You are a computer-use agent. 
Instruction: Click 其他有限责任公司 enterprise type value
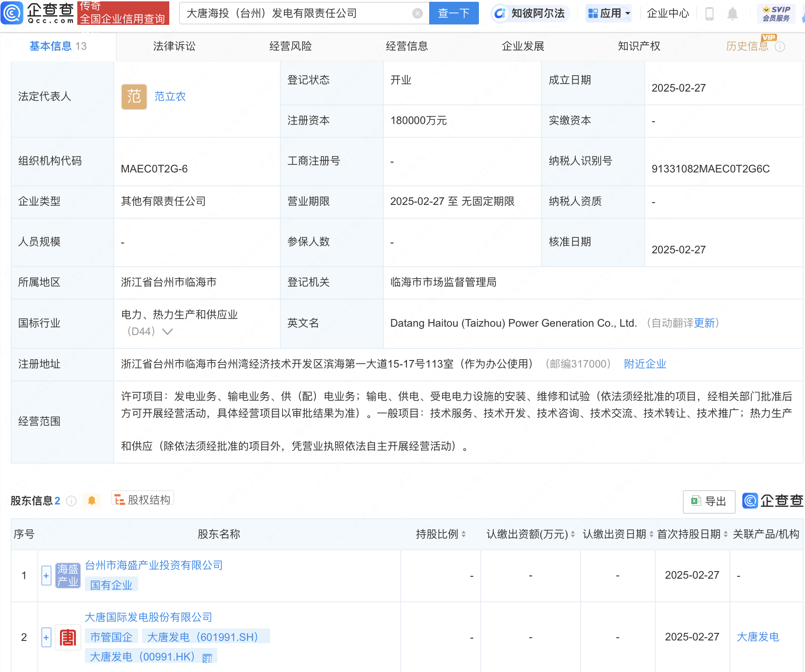point(163,201)
